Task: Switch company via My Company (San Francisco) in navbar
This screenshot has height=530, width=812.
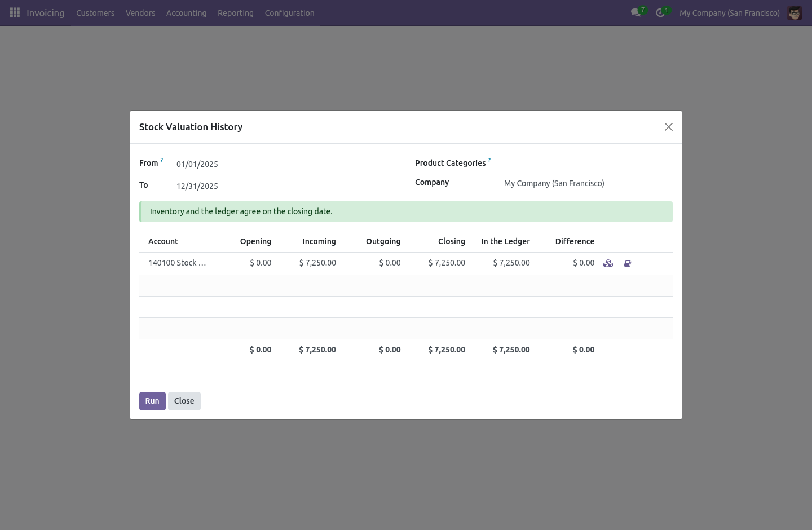Action: 730,13
